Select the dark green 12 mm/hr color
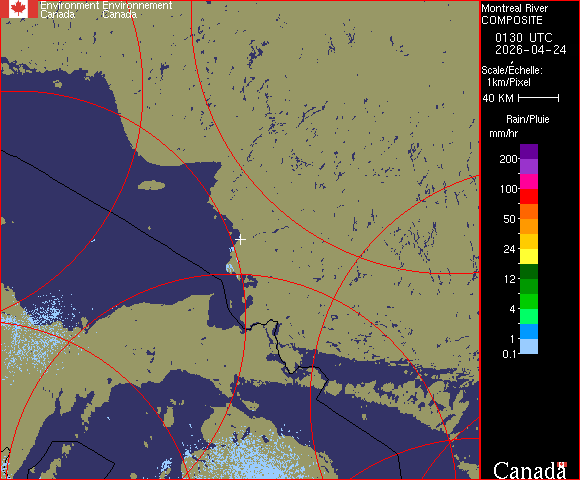The height and width of the screenshot is (480, 580). 529,271
